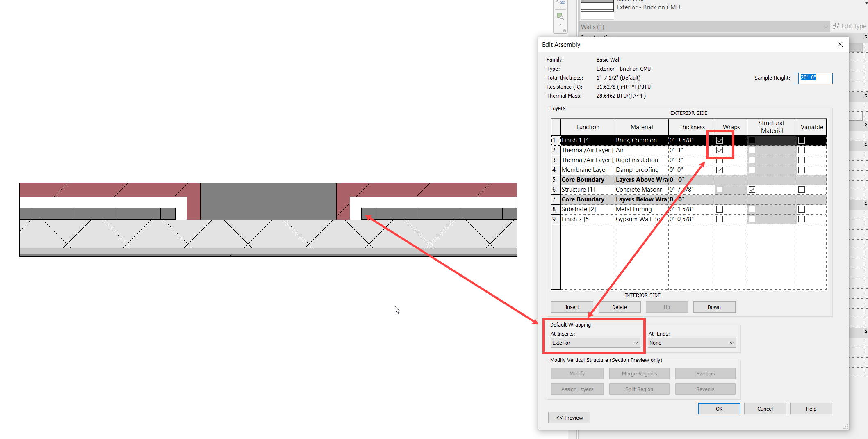This screenshot has height=439, width=868.
Task: Open the At Inserts wrapping dropdown
Action: 595,343
